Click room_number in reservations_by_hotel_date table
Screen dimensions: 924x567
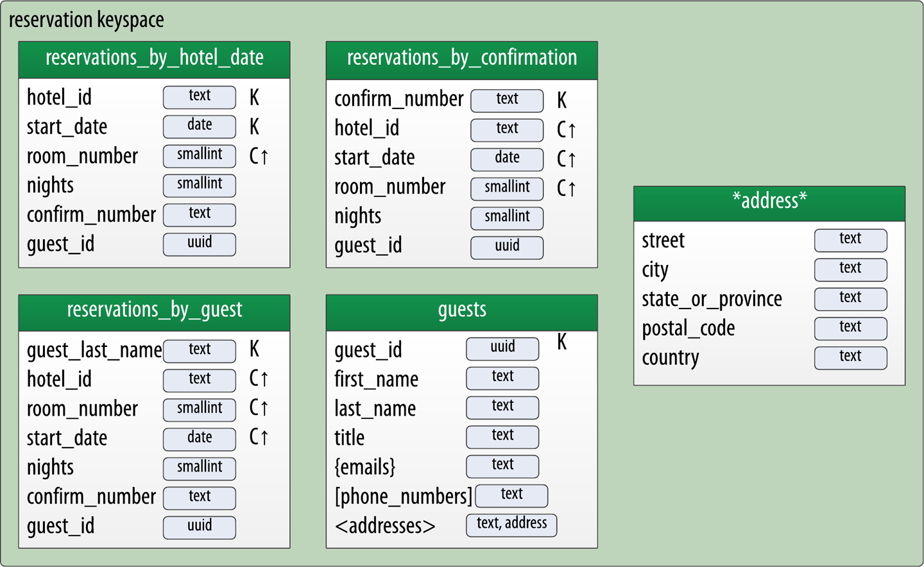(82, 157)
